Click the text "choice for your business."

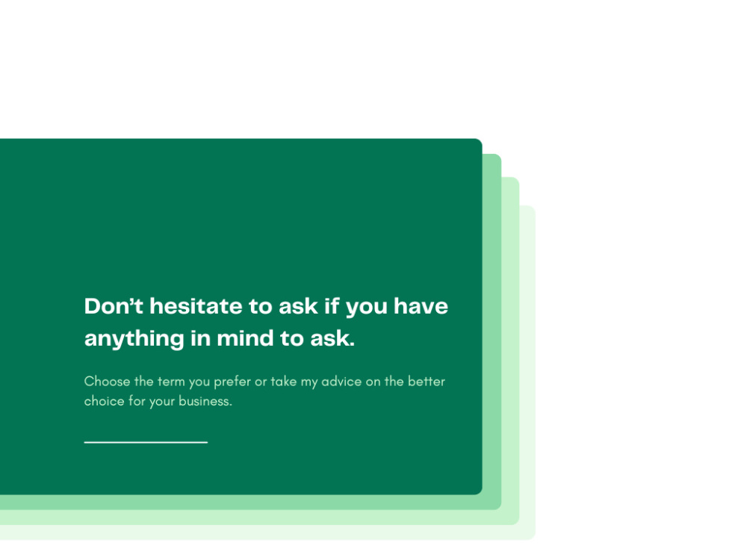click(158, 402)
